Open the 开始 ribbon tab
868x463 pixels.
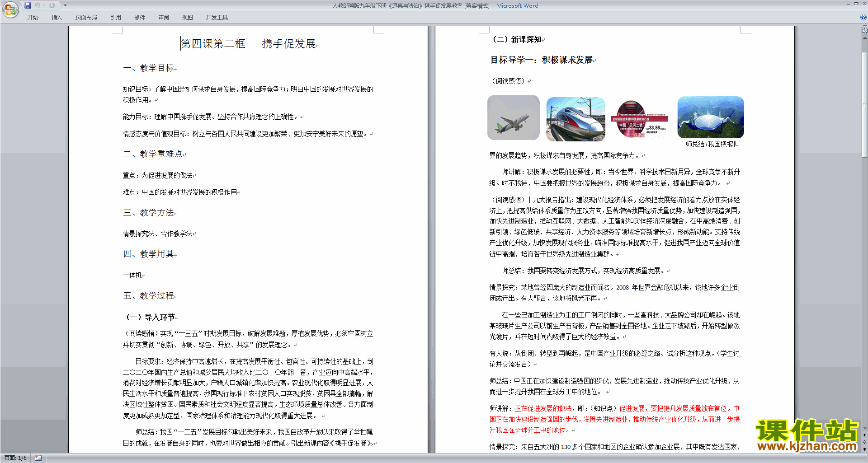coord(33,18)
